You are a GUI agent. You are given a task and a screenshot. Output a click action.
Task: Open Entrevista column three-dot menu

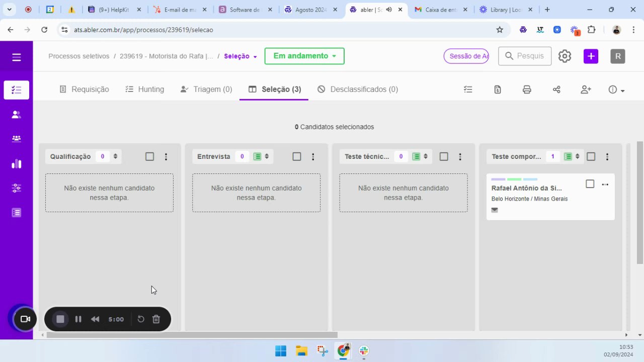313,157
